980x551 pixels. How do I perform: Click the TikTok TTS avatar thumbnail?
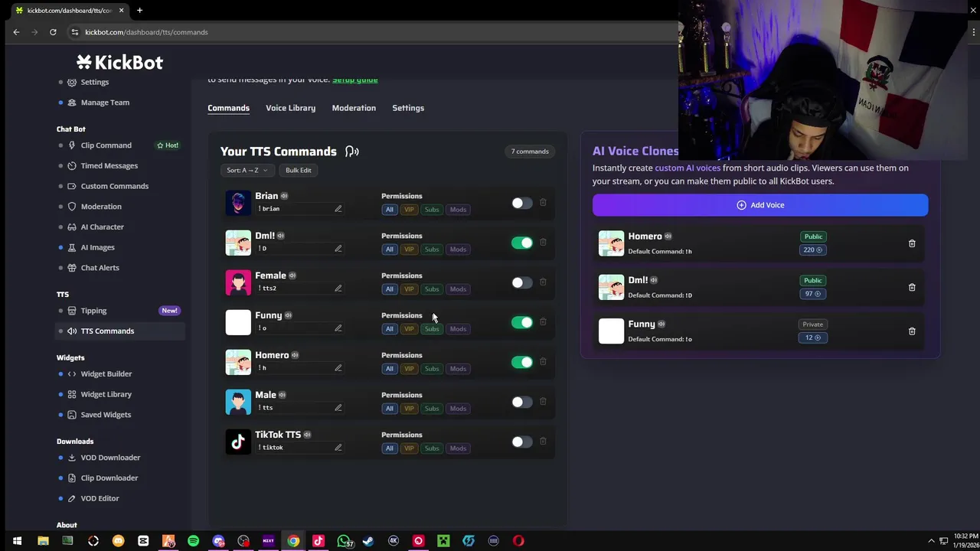[238, 442]
